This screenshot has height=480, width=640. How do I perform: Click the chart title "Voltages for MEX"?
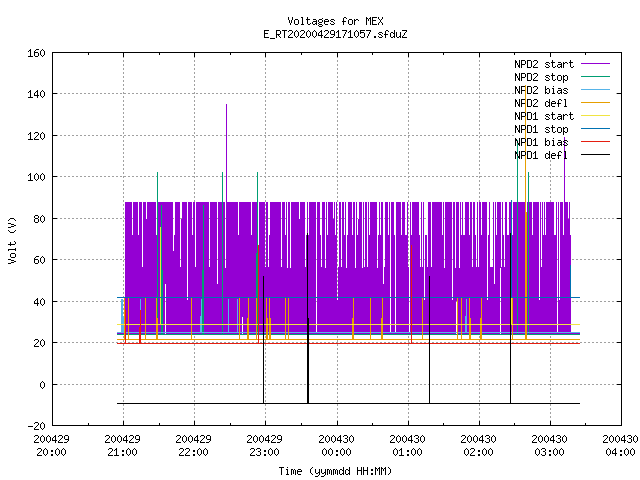[335, 21]
